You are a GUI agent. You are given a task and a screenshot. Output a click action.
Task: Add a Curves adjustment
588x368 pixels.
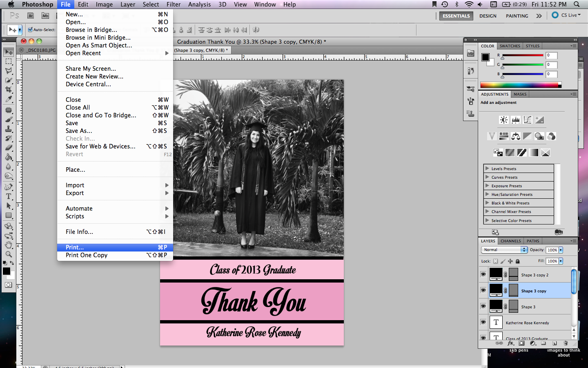pyautogui.click(x=528, y=120)
